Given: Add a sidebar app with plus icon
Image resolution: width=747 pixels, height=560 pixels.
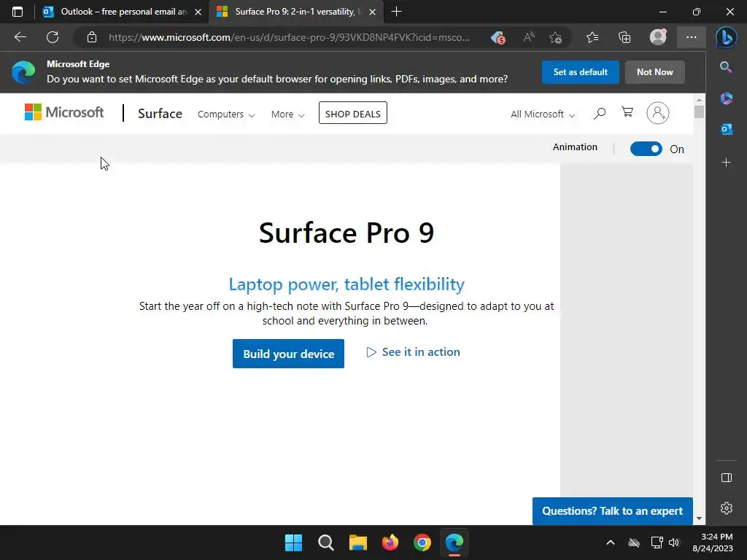Looking at the screenshot, I should pyautogui.click(x=726, y=163).
